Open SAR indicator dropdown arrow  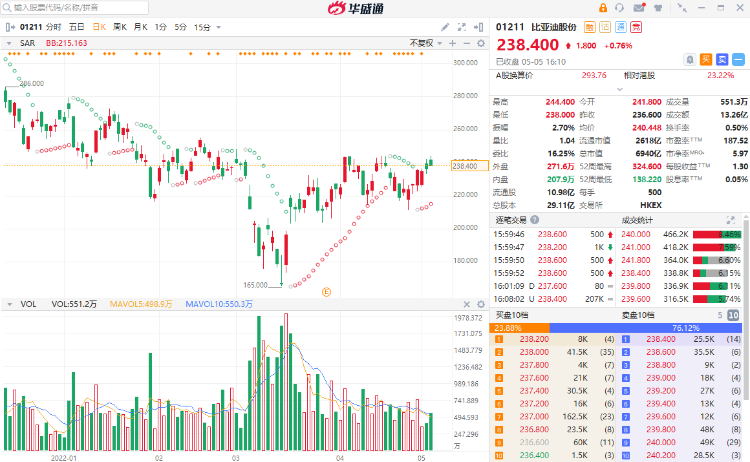9,43
